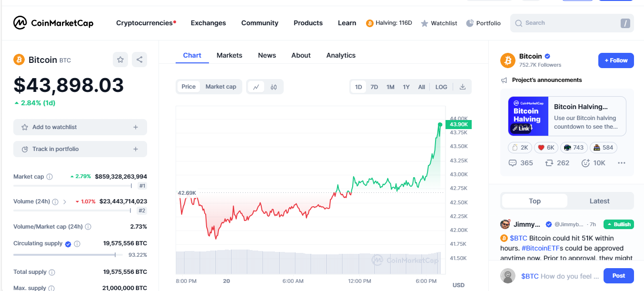Repost the announcement with 262 reposts
Image resolution: width=644 pixels, height=291 pixels.
pyautogui.click(x=557, y=163)
